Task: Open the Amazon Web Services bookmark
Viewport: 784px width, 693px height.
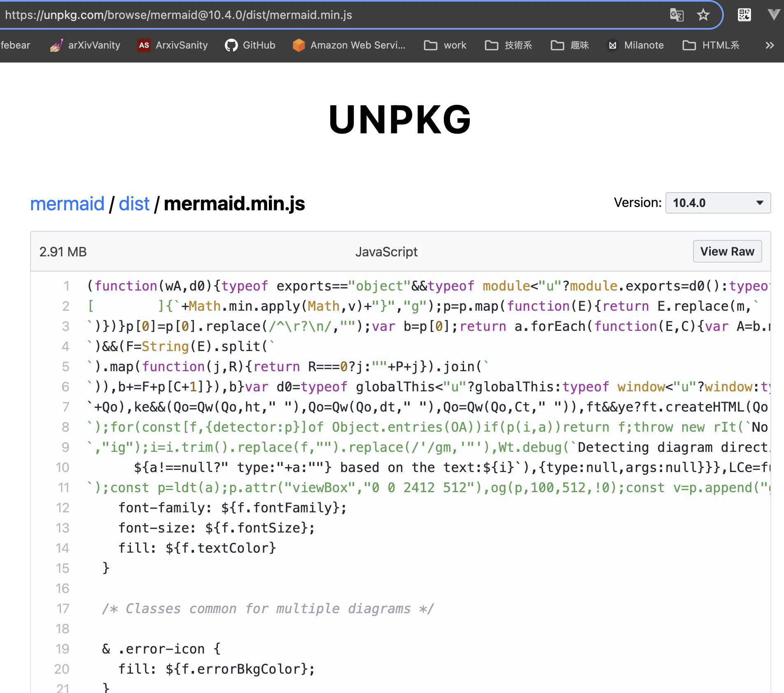Action: coord(349,45)
